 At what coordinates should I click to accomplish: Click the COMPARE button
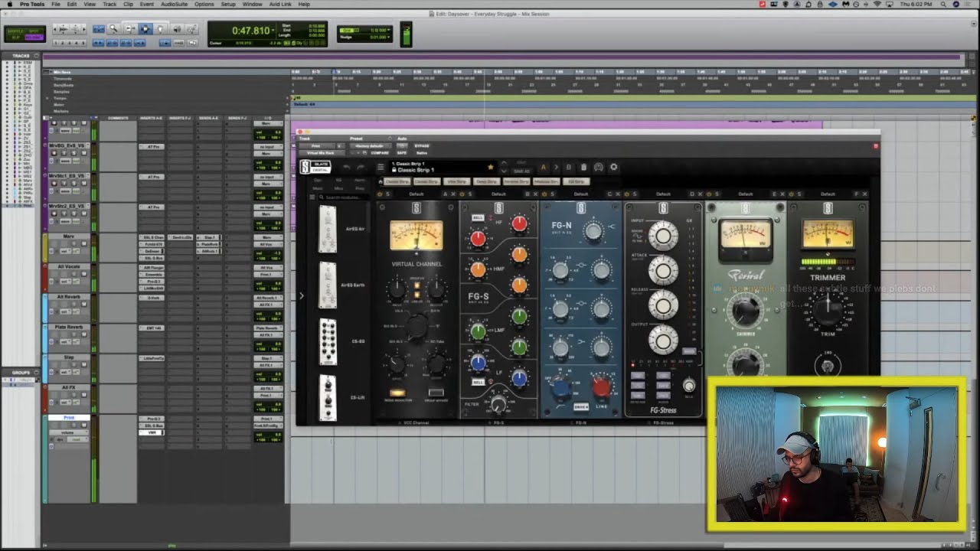pos(380,153)
